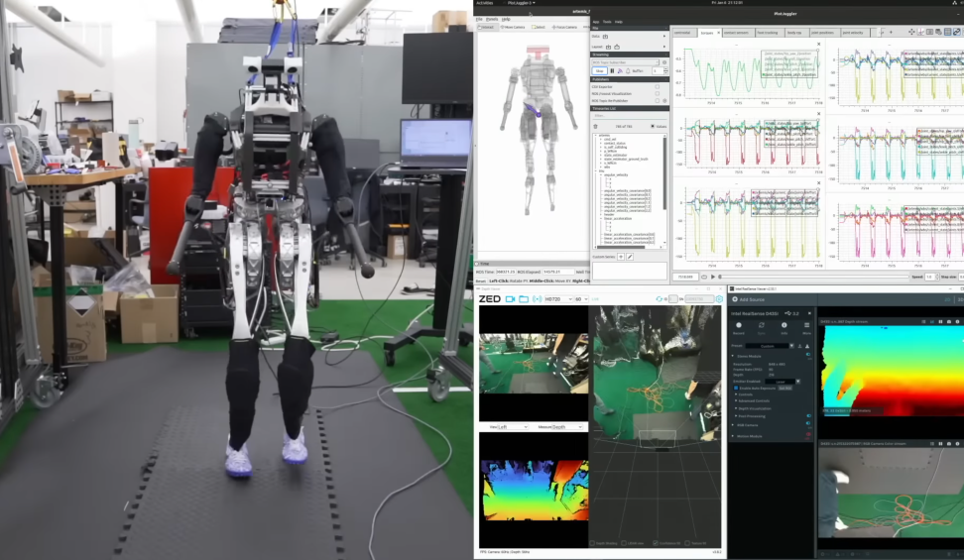
Task: Open the More menu icon in RealSense
Action: 806,326
